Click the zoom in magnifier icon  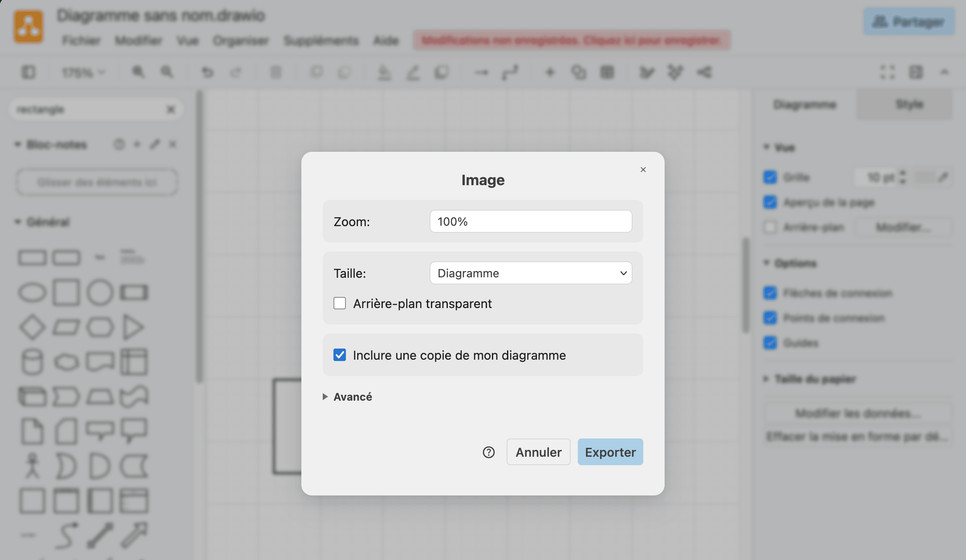pos(138,72)
